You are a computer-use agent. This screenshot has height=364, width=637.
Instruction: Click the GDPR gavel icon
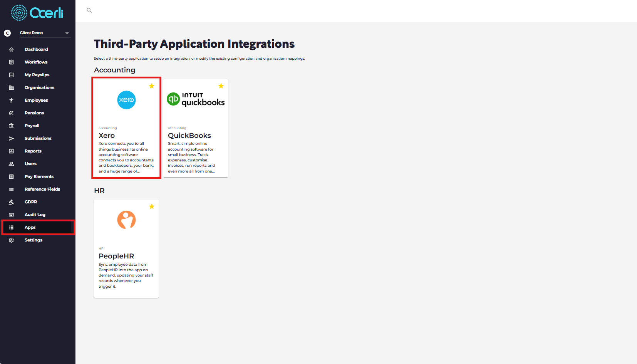pyautogui.click(x=11, y=202)
